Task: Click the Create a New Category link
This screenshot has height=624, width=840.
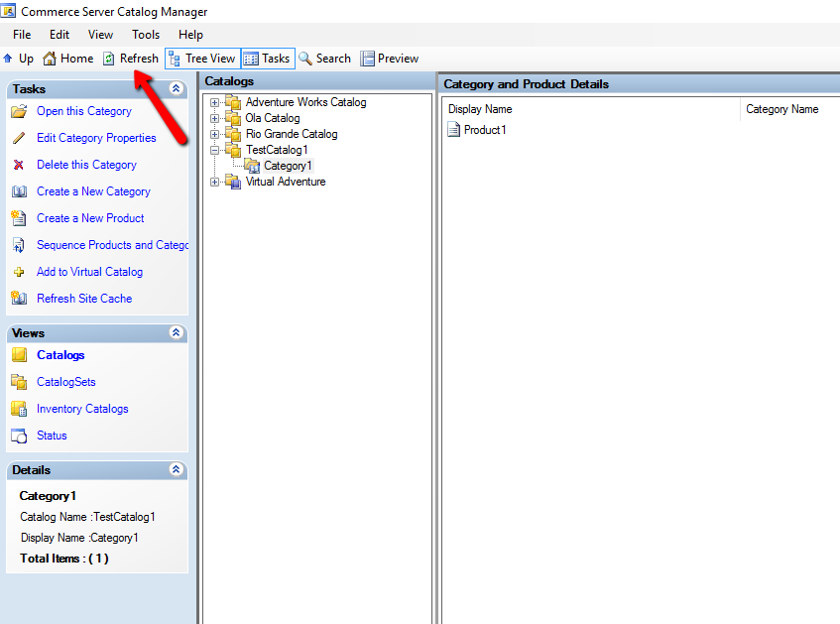Action: pos(94,191)
